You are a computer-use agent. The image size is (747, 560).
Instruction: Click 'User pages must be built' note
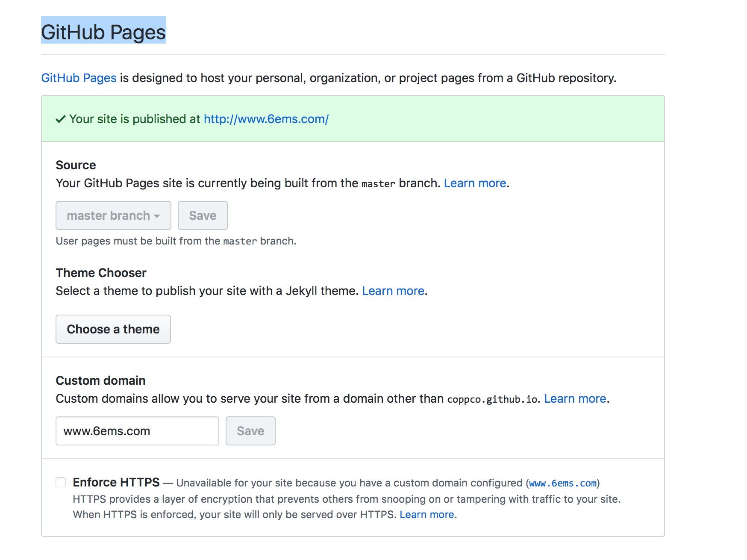176,241
